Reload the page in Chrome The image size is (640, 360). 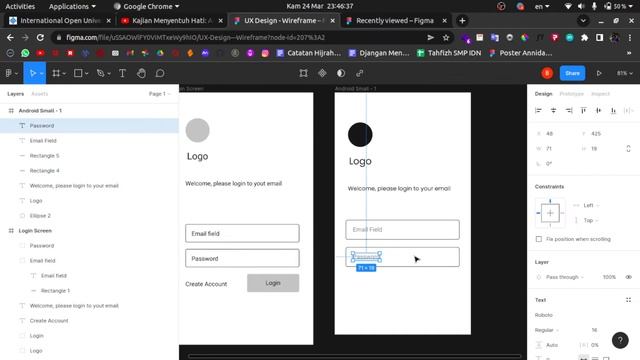(40, 38)
